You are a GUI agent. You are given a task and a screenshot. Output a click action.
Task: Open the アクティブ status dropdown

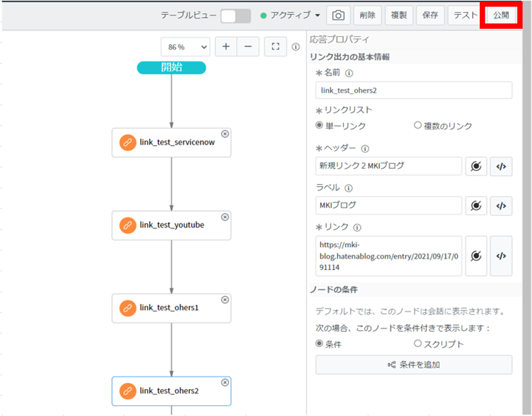point(290,15)
